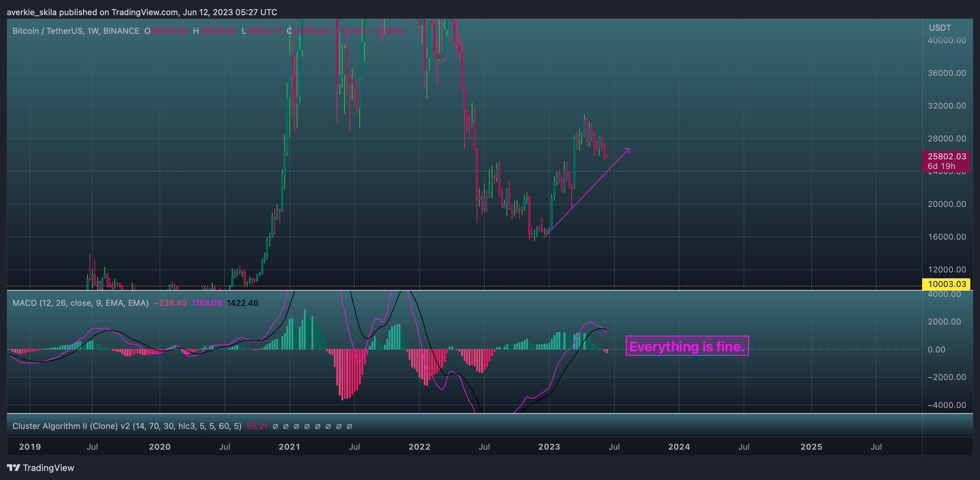Click the 2024 label on the time axis
Image resolution: width=980 pixels, height=480 pixels.
(679, 447)
